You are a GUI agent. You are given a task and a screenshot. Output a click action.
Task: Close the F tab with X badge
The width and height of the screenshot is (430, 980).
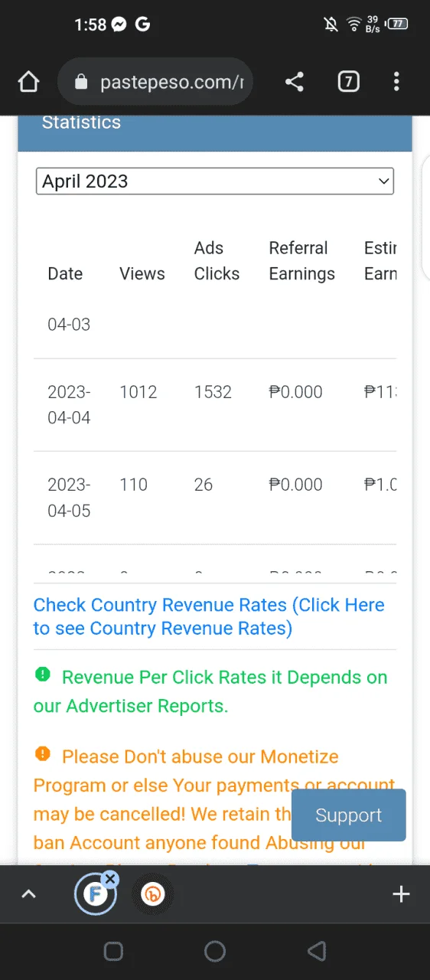point(111,879)
